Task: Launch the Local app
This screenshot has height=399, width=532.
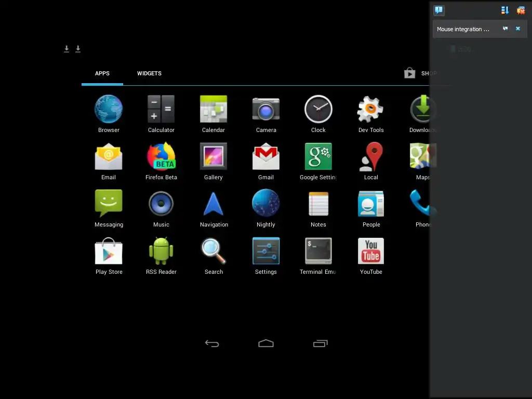Action: [371, 161]
